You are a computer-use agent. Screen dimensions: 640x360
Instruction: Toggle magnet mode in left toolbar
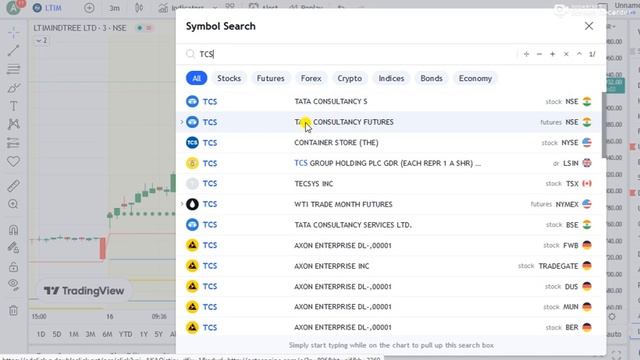click(13, 230)
